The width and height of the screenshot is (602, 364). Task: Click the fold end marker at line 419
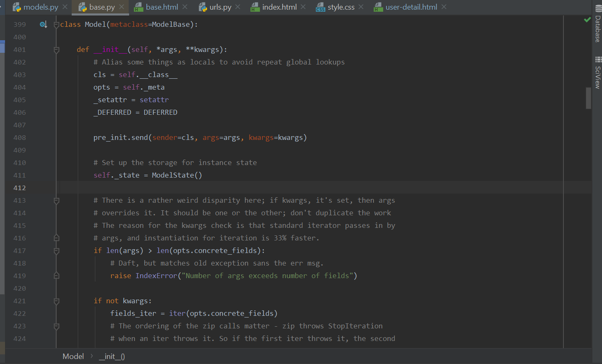pyautogui.click(x=57, y=276)
